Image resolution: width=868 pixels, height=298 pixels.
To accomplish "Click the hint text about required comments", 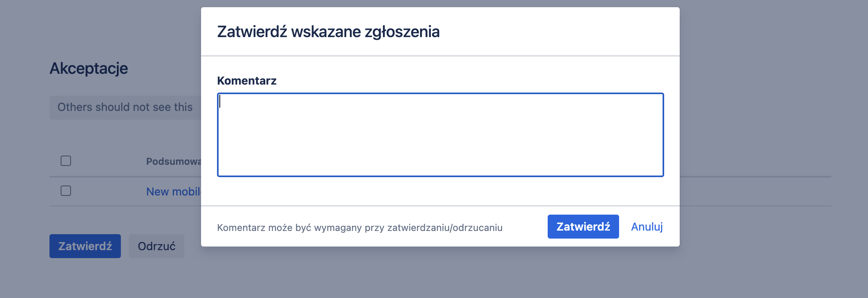I will 360,227.
